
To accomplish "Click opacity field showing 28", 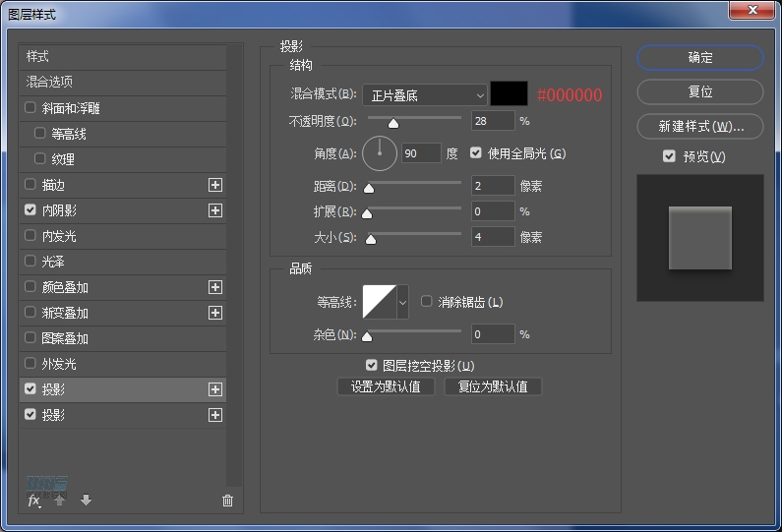I will (x=493, y=121).
